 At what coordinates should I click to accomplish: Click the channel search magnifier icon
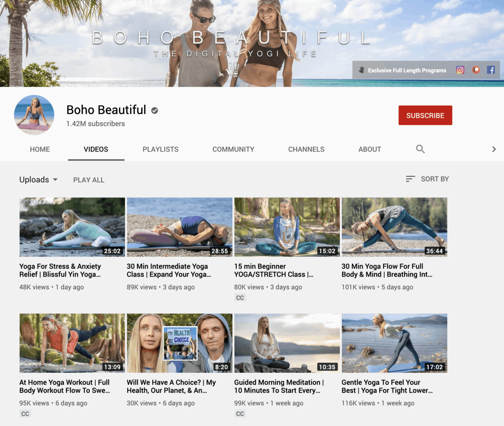coord(420,149)
